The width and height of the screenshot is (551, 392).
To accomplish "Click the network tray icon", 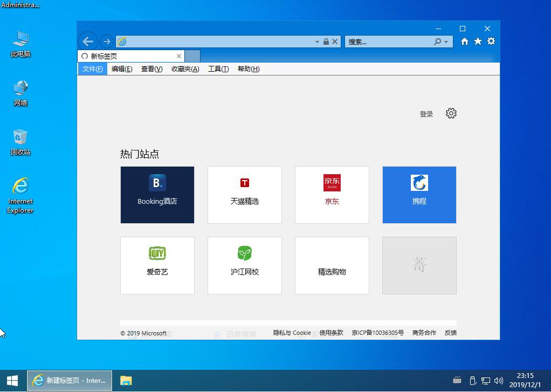I will pyautogui.click(x=486, y=380).
